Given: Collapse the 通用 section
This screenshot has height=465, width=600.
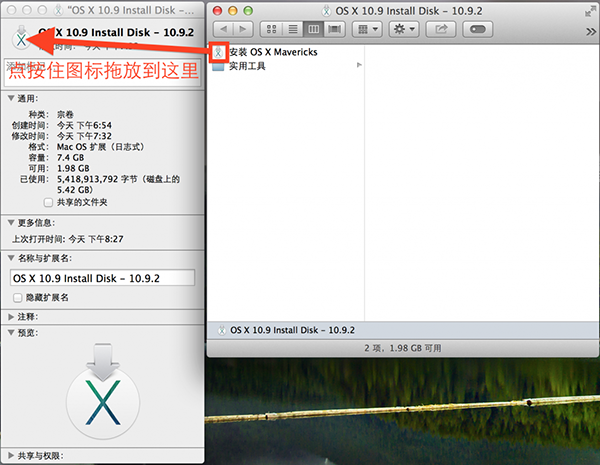Looking at the screenshot, I should point(11,98).
